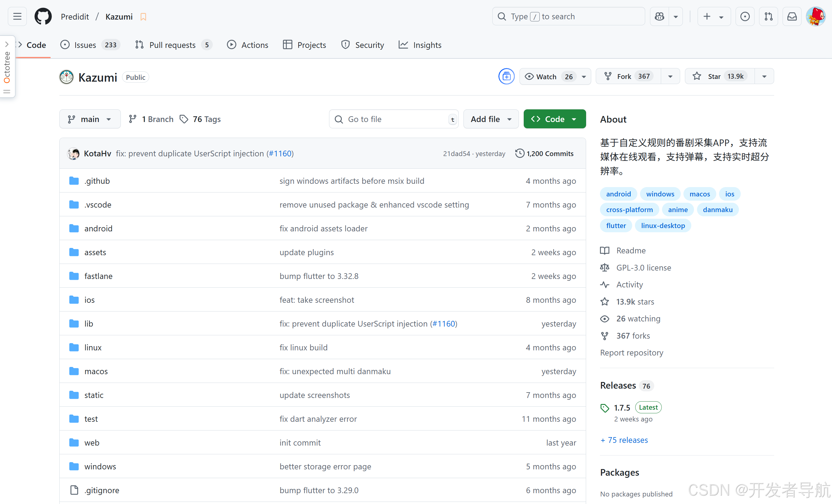Click the 1,200 Commits history icon
Image resolution: width=832 pixels, height=504 pixels.
point(520,153)
